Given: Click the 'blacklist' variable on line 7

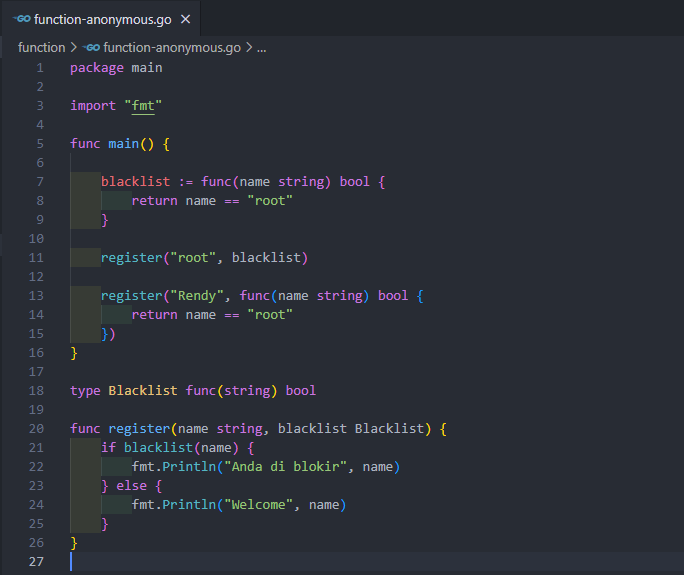Looking at the screenshot, I should click(135, 182).
